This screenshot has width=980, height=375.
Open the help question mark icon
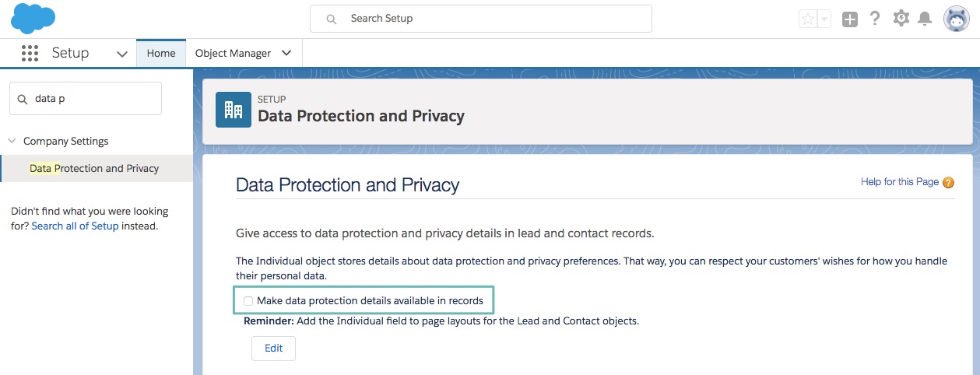click(x=875, y=19)
